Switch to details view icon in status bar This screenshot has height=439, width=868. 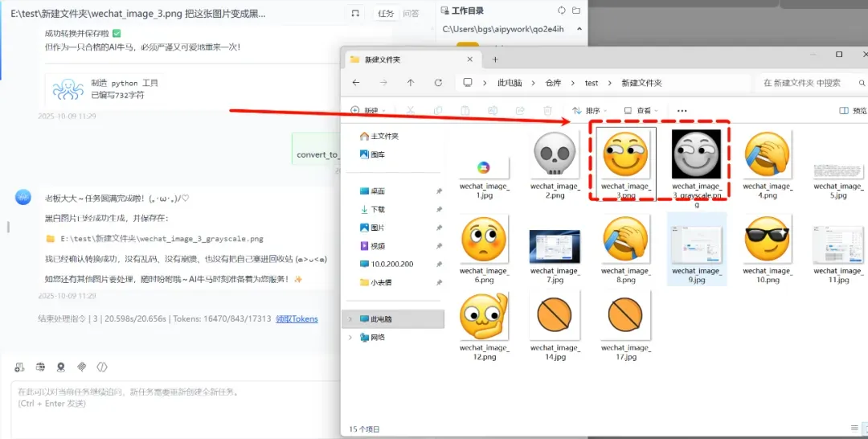point(854,428)
